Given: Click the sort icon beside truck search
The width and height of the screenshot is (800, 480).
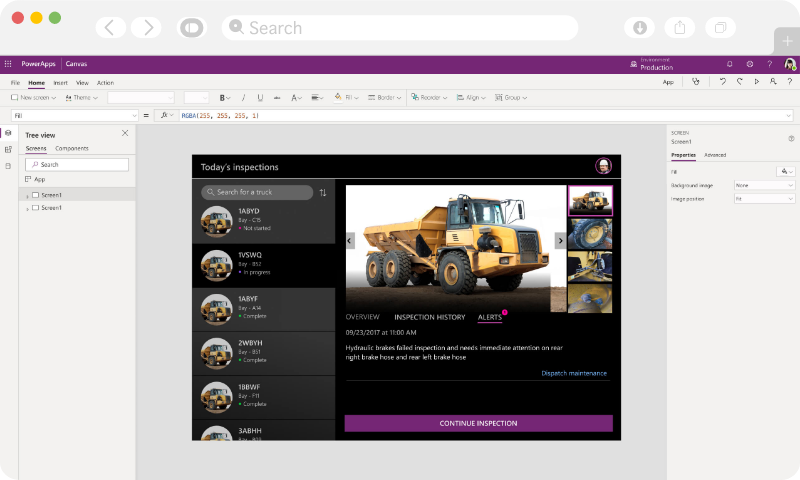Looking at the screenshot, I should coord(323,192).
